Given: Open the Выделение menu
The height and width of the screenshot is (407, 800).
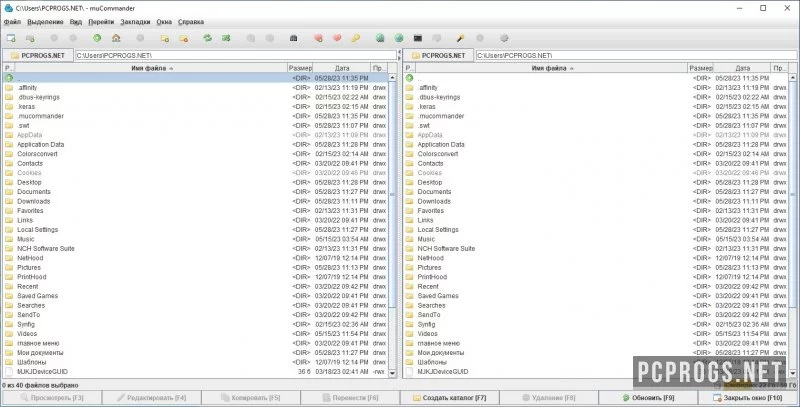Looking at the screenshot, I should 45,22.
